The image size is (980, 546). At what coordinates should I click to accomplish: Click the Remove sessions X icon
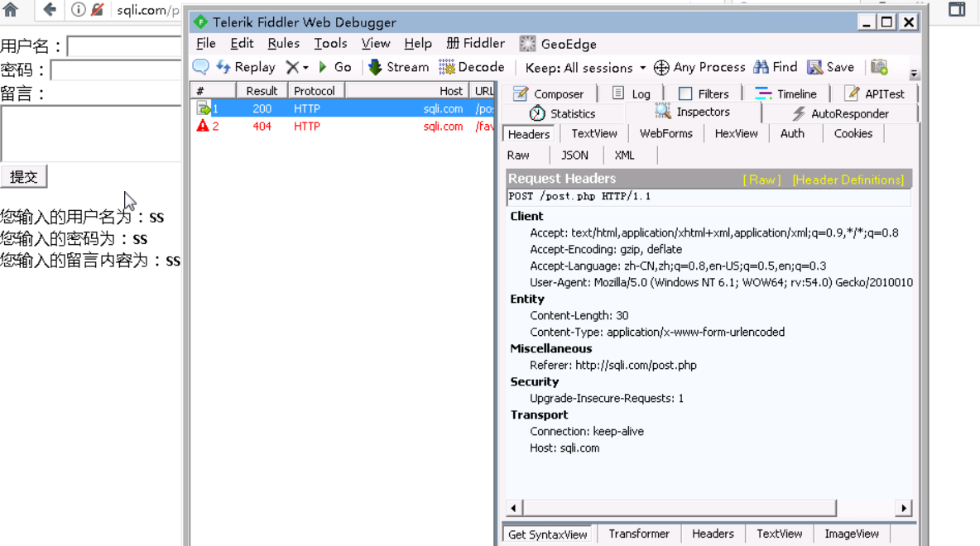tap(292, 67)
